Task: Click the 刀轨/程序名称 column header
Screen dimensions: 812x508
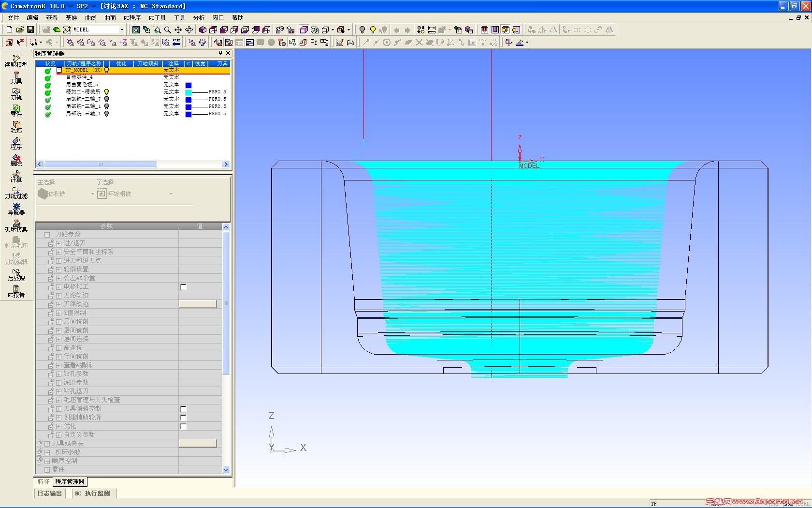Action: pyautogui.click(x=84, y=63)
